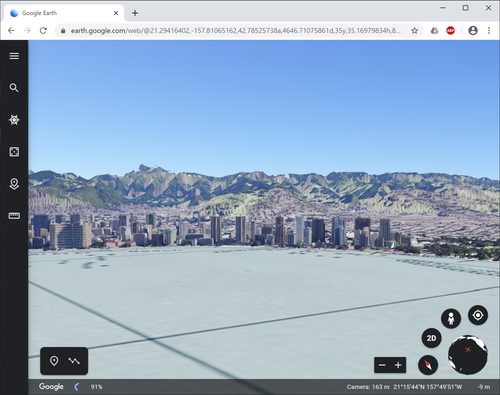This screenshot has height=395, width=500.
Task: View site information lock icon
Action: pyautogui.click(x=63, y=31)
